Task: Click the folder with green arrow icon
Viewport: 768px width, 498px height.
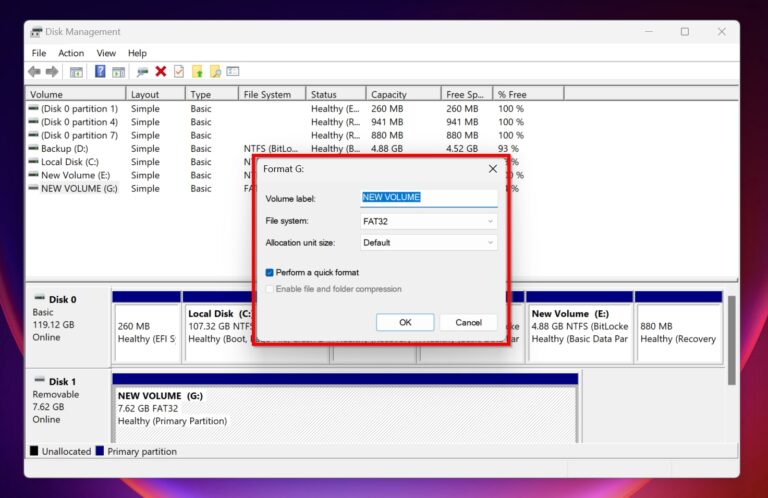Action: (197, 72)
